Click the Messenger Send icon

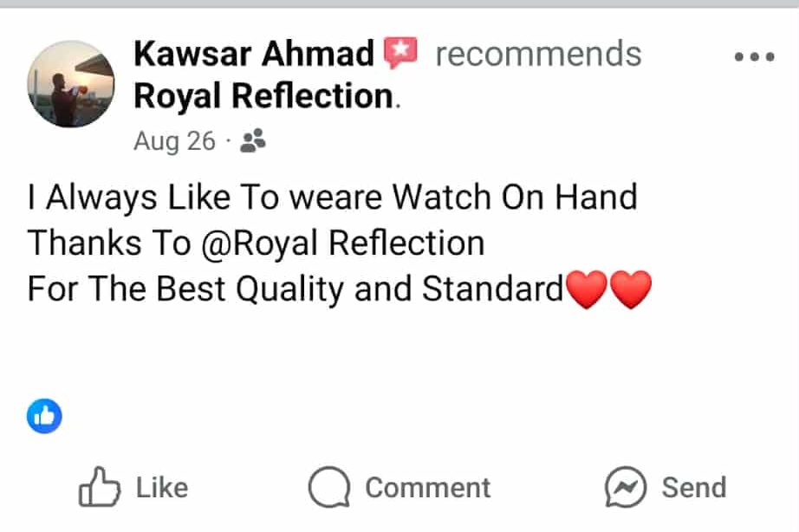626,487
